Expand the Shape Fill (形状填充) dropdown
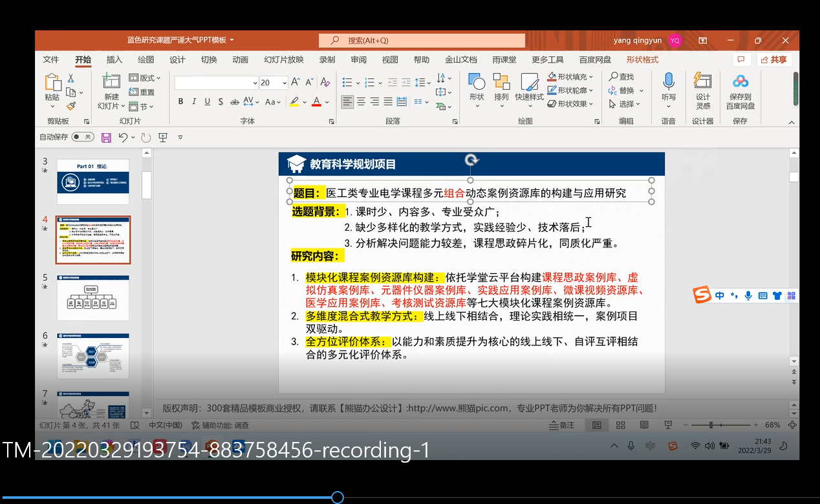The image size is (820, 504). point(590,77)
